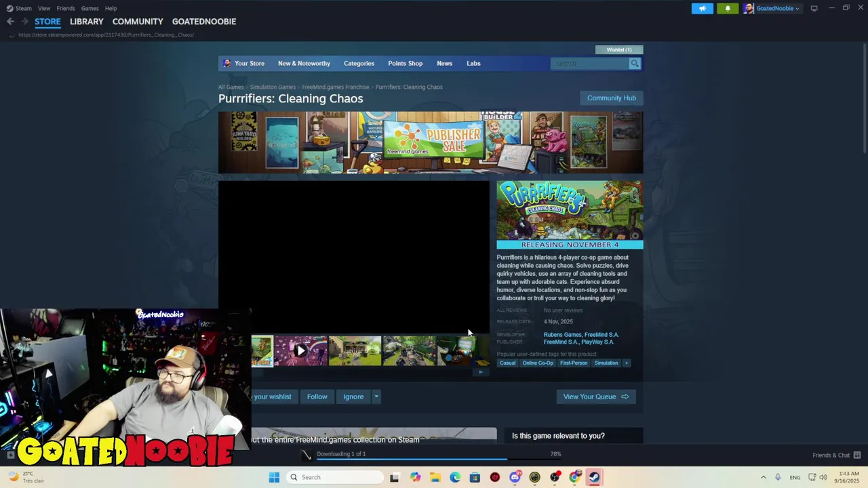Image resolution: width=868 pixels, height=488 pixels.
Task: Open the Help menu
Action: [111, 8]
